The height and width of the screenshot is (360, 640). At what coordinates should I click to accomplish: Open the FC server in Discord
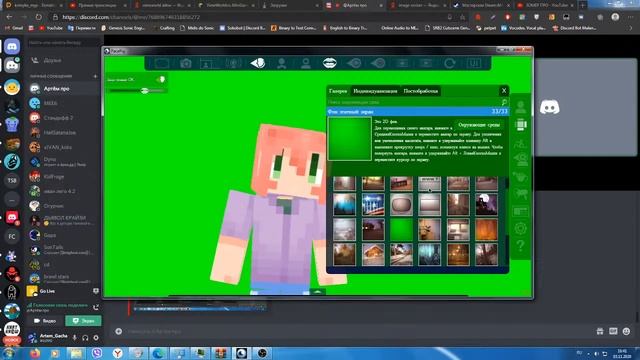12,236
